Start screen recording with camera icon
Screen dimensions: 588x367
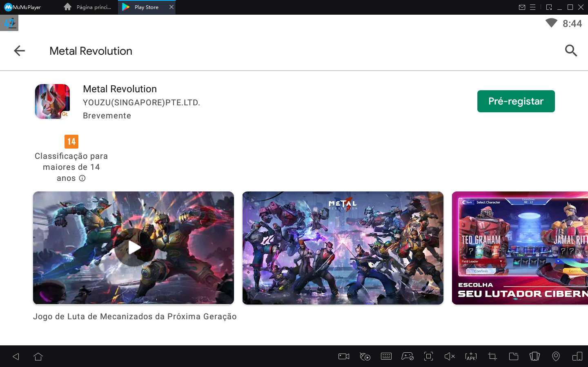click(344, 356)
